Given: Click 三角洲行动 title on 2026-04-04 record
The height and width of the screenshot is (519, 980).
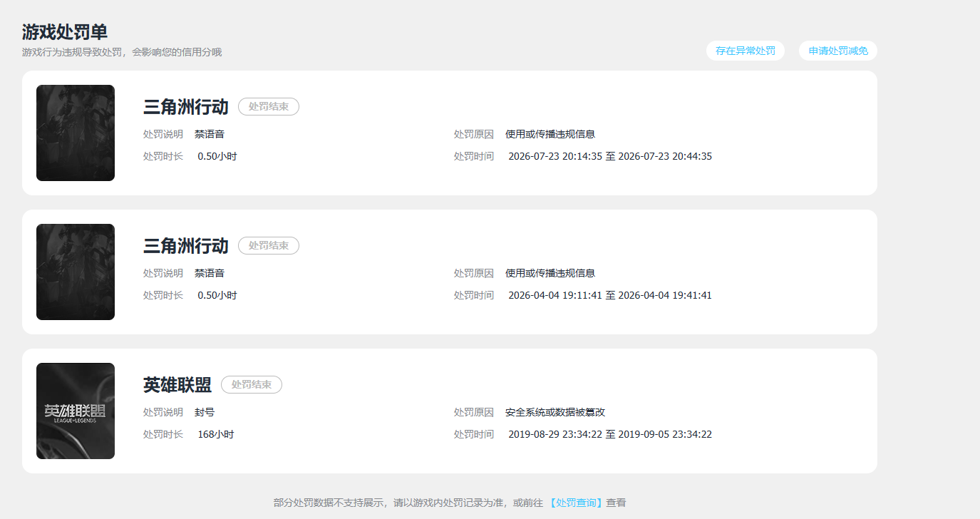Looking at the screenshot, I should point(186,246).
